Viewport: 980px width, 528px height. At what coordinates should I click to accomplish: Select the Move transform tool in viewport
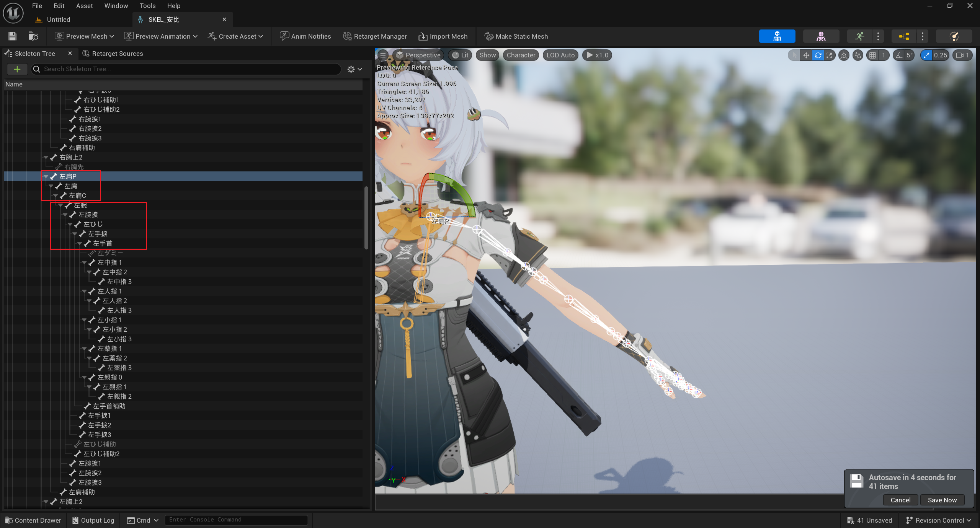[806, 55]
